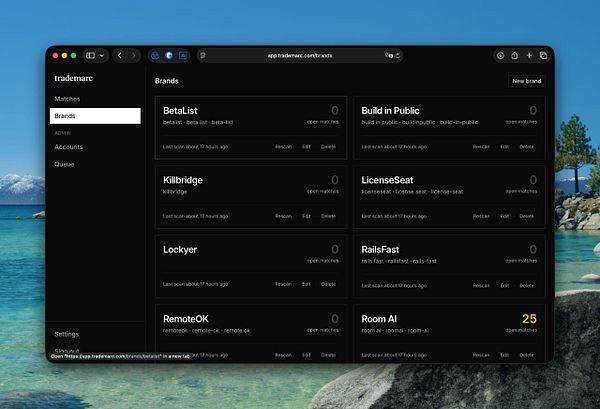Edit the Room AI brand
This screenshot has width=600, height=409.
(505, 355)
